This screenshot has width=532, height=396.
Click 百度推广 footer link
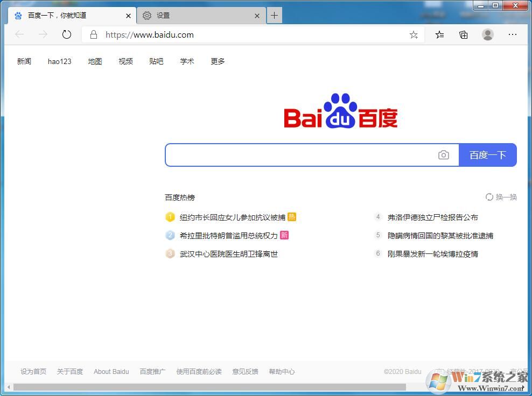153,372
